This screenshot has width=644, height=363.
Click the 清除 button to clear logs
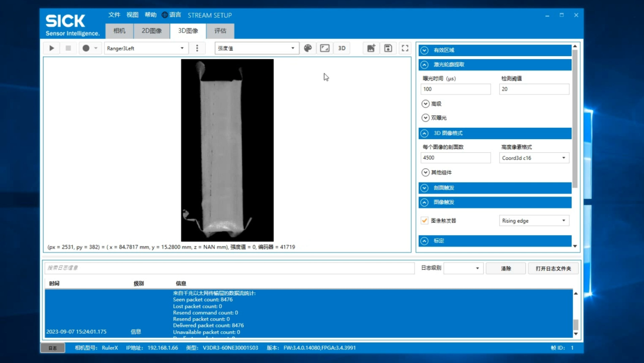506,269
